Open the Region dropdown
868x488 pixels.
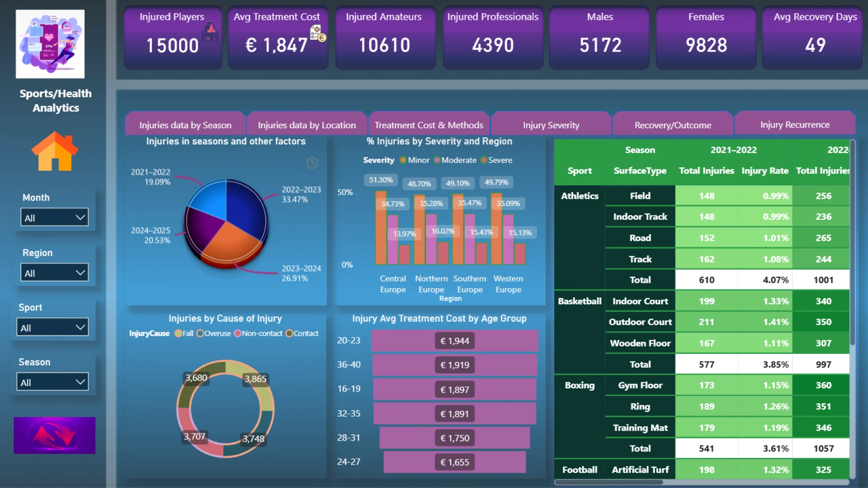click(54, 272)
